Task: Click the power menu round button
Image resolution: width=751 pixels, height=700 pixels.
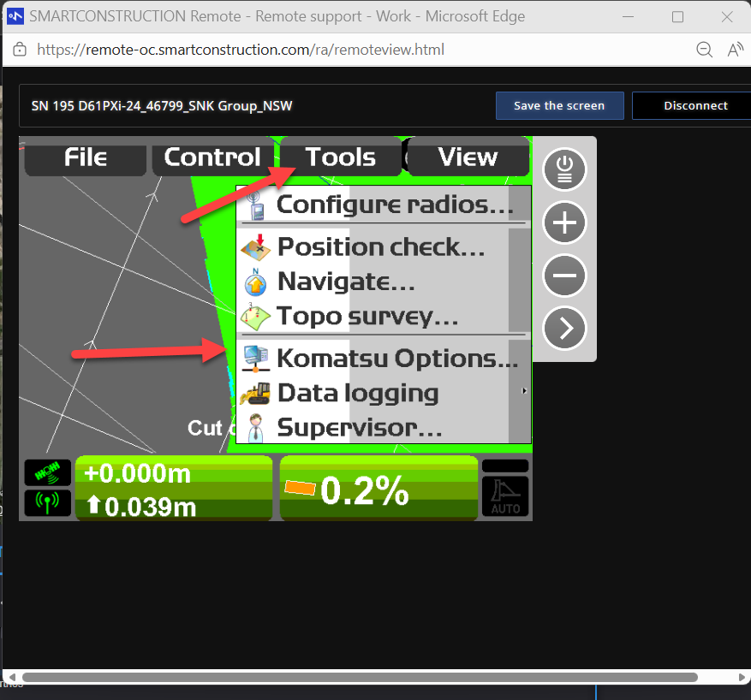Action: point(564,169)
